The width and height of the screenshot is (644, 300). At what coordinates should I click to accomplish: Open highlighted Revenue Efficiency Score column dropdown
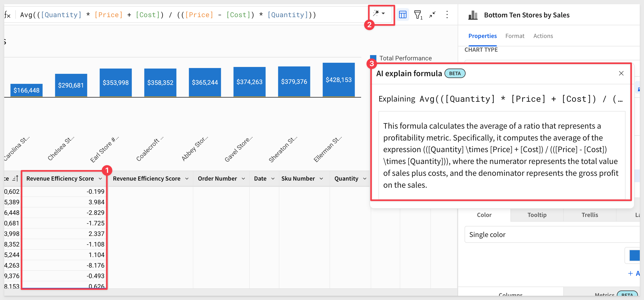(100, 179)
